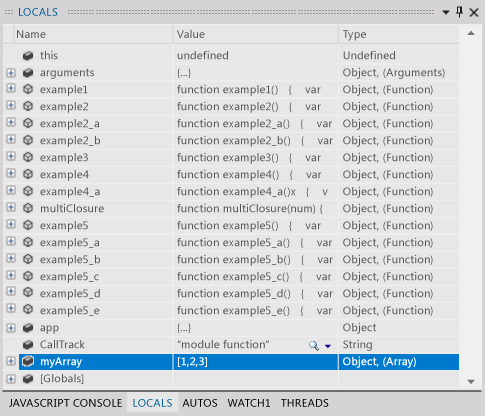This screenshot has height=416, width=485.
Task: Click the cube icon beside CallTrack
Action: 28,345
